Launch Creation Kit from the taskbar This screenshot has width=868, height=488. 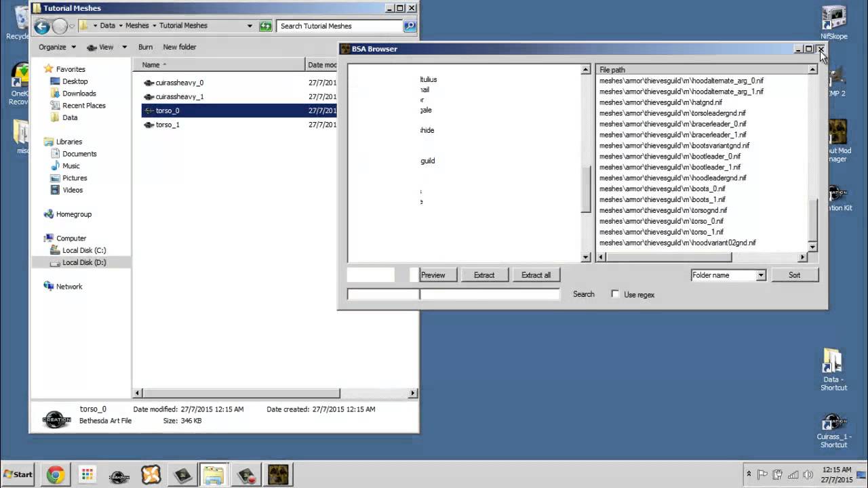coord(119,474)
